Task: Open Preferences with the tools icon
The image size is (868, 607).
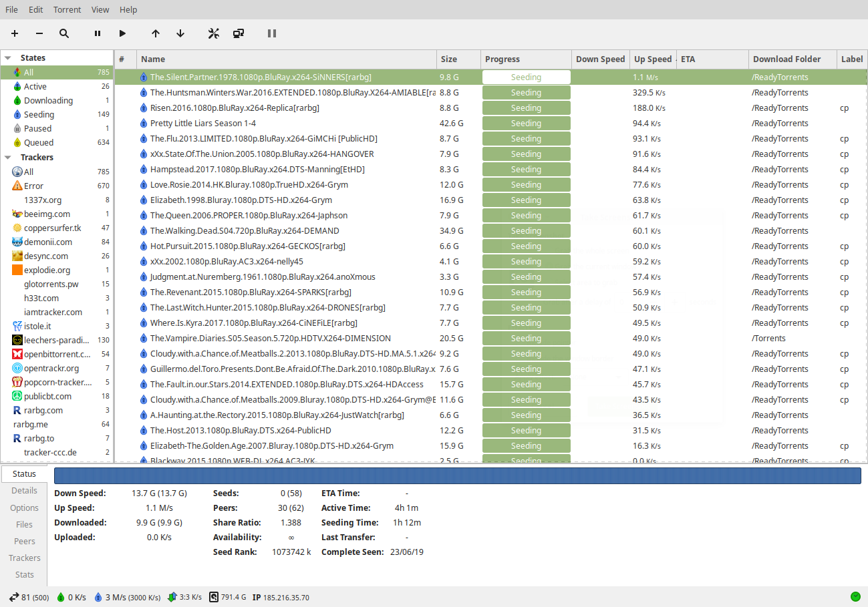Action: click(x=214, y=33)
